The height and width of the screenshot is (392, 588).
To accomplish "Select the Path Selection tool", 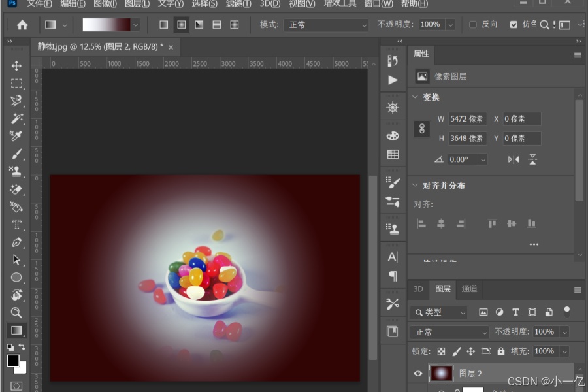I will [x=16, y=259].
